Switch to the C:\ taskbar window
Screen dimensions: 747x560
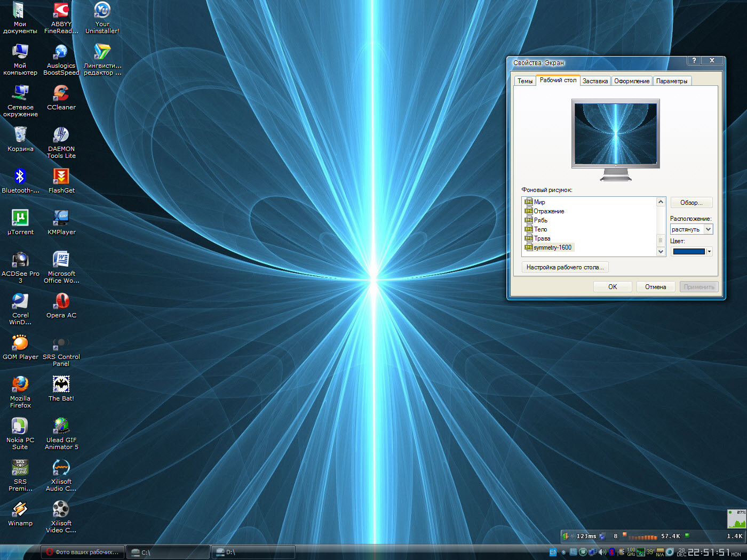(168, 552)
